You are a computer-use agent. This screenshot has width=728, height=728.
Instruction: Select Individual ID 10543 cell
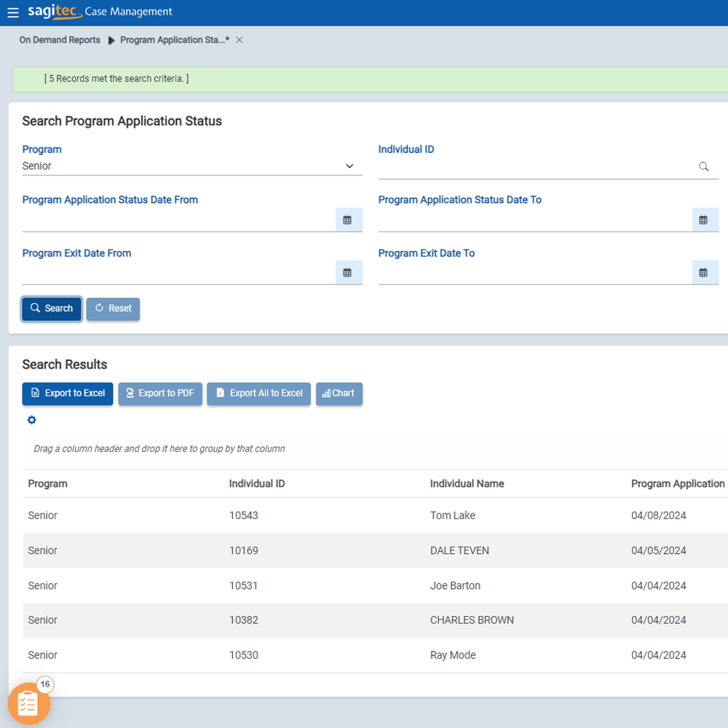coord(244,515)
